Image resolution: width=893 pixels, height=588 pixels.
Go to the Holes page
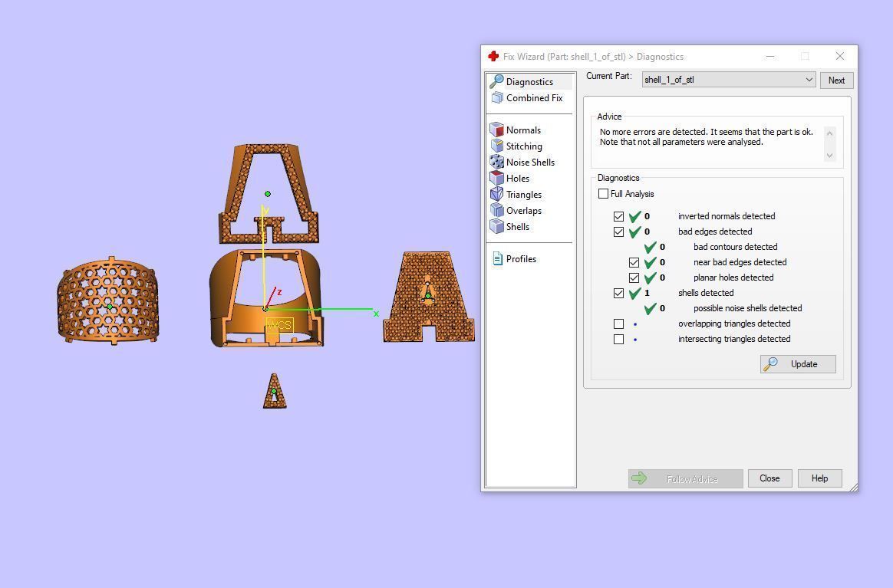(518, 178)
